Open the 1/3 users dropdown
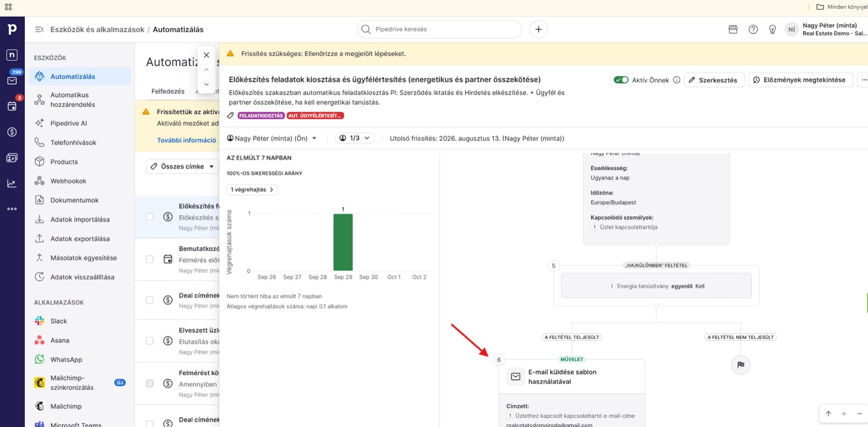The width and height of the screenshot is (868, 427). [355, 138]
